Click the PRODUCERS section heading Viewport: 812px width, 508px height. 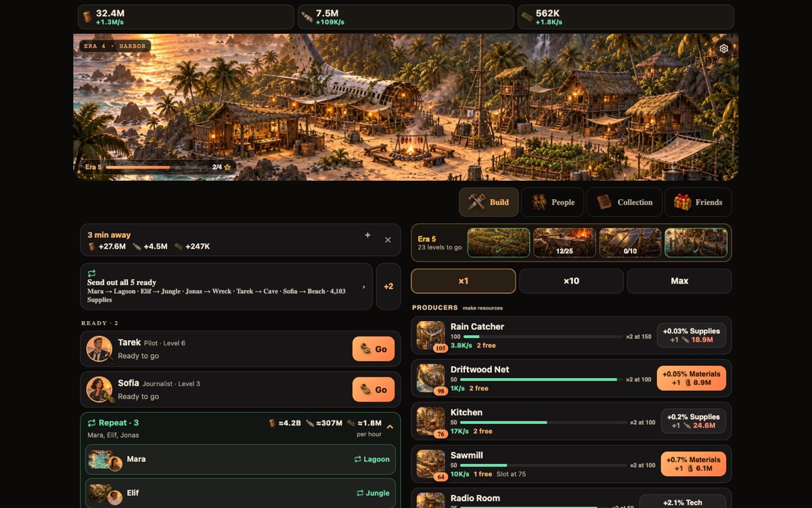(x=435, y=308)
